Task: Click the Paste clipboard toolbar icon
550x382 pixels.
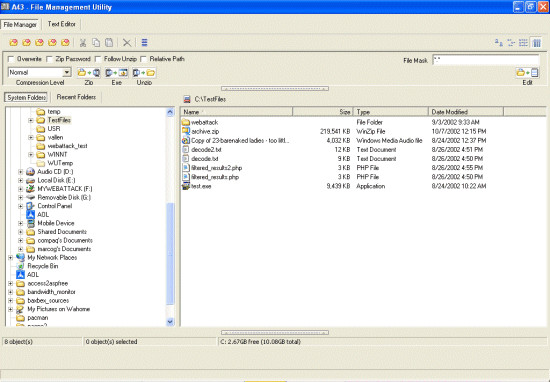Action: click(109, 43)
